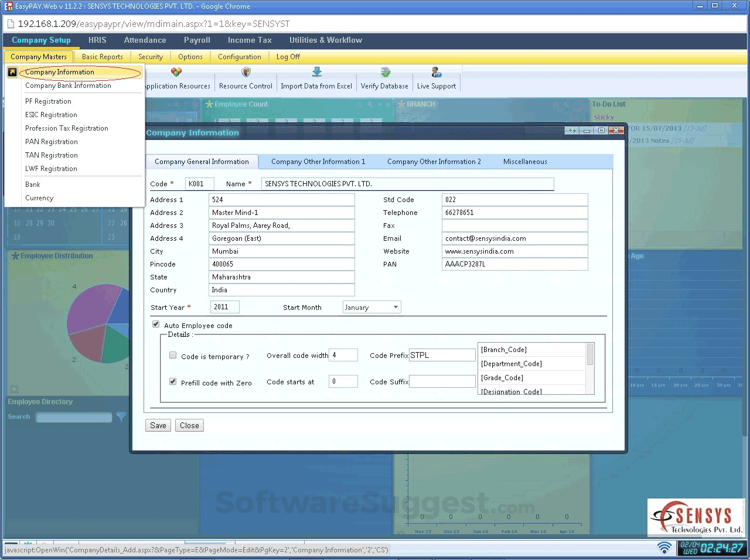Enable the Code is temporary checkbox
The image size is (750, 560).
tap(173, 355)
